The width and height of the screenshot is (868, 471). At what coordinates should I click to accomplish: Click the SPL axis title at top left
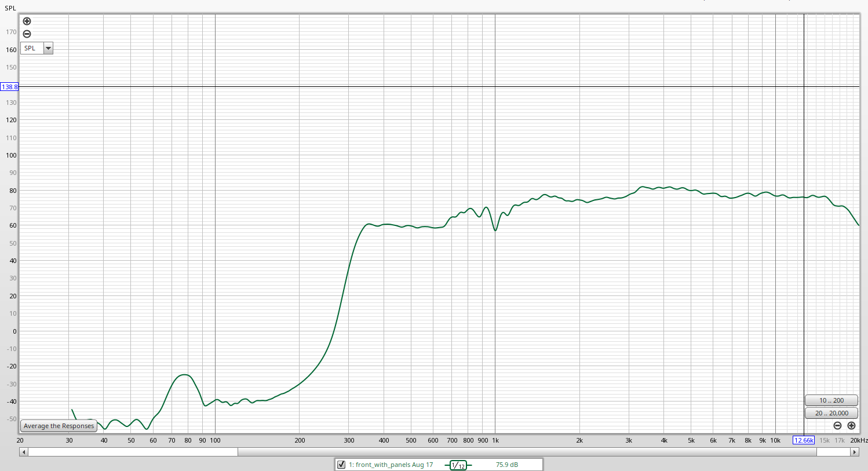click(10, 8)
